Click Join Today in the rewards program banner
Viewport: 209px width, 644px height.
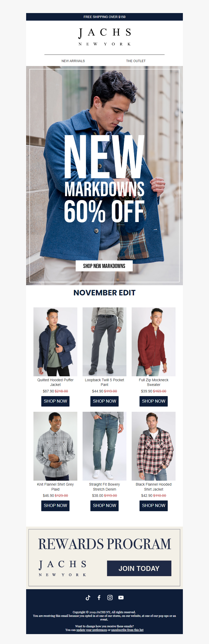pyautogui.click(x=139, y=568)
